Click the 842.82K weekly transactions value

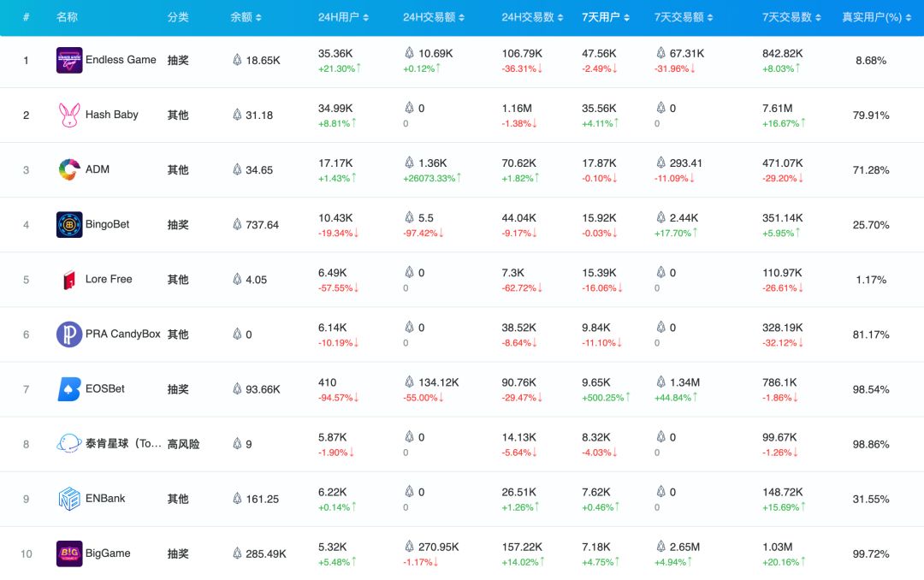(x=783, y=53)
